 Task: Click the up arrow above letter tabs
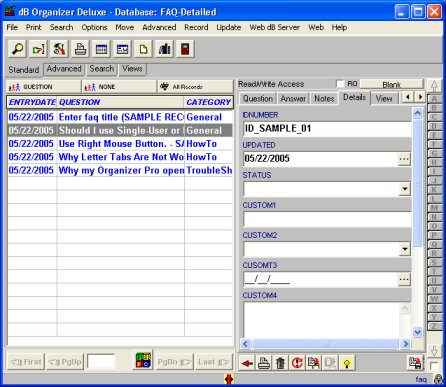click(434, 86)
